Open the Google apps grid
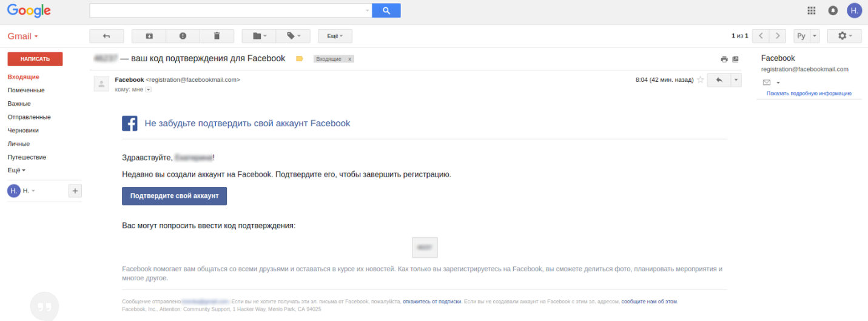Screen dimensions: 868x321 tap(812, 10)
